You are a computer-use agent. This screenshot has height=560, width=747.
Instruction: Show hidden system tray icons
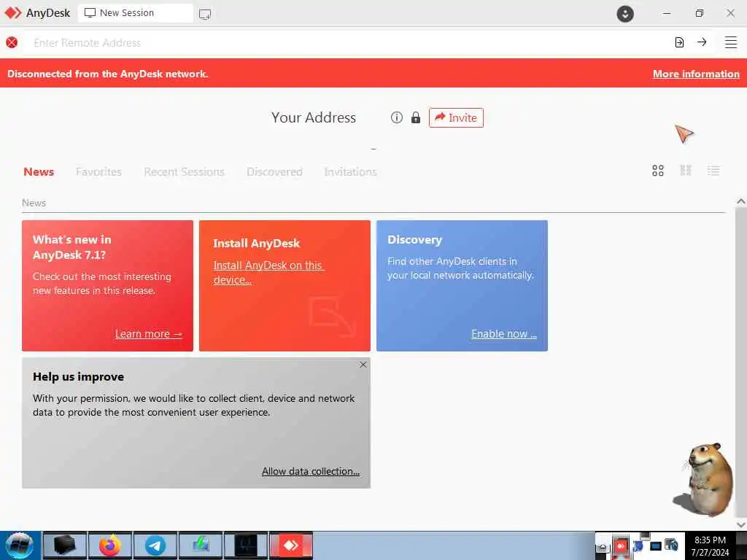click(x=602, y=547)
